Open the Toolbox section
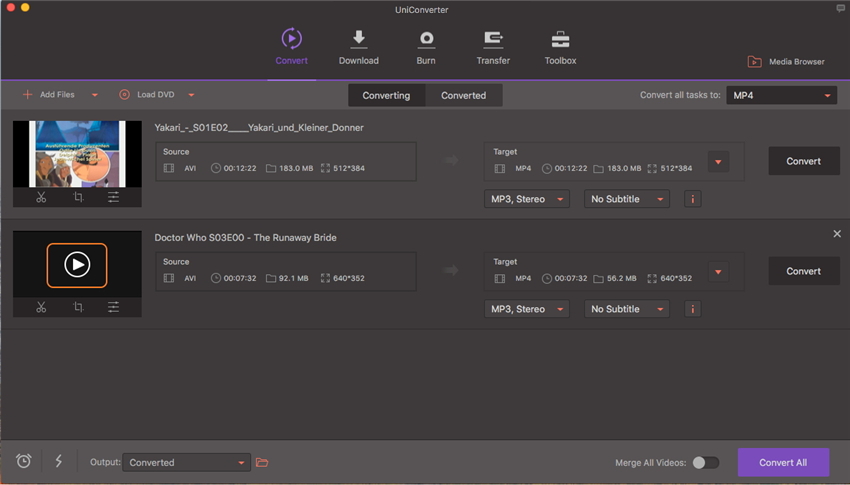The height and width of the screenshot is (485, 850). (x=560, y=47)
